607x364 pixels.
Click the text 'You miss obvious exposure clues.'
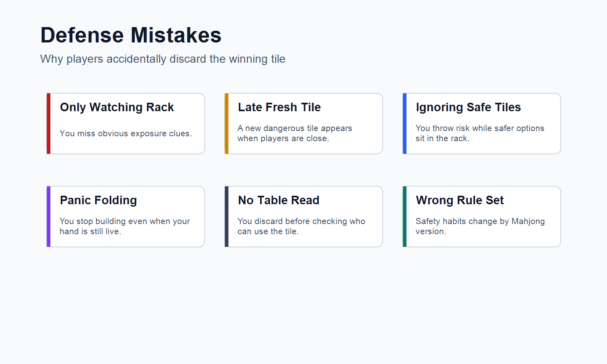126,133
